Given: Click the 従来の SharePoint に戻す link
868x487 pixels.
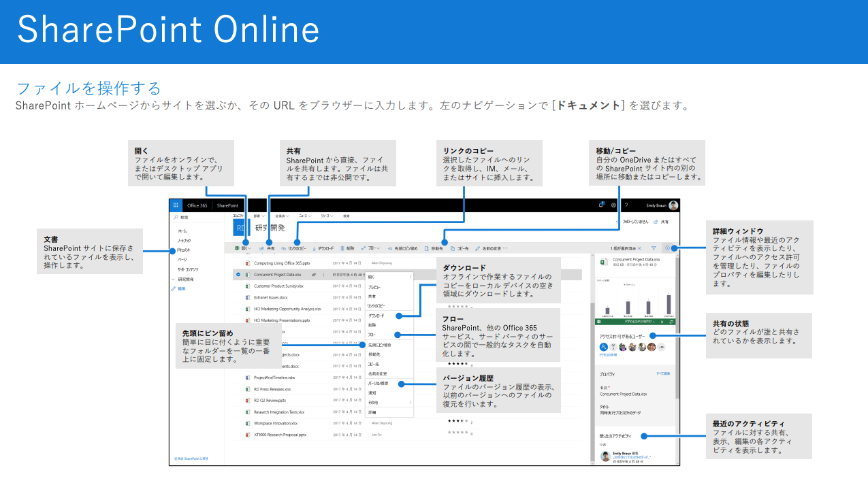Looking at the screenshot, I should [191, 458].
